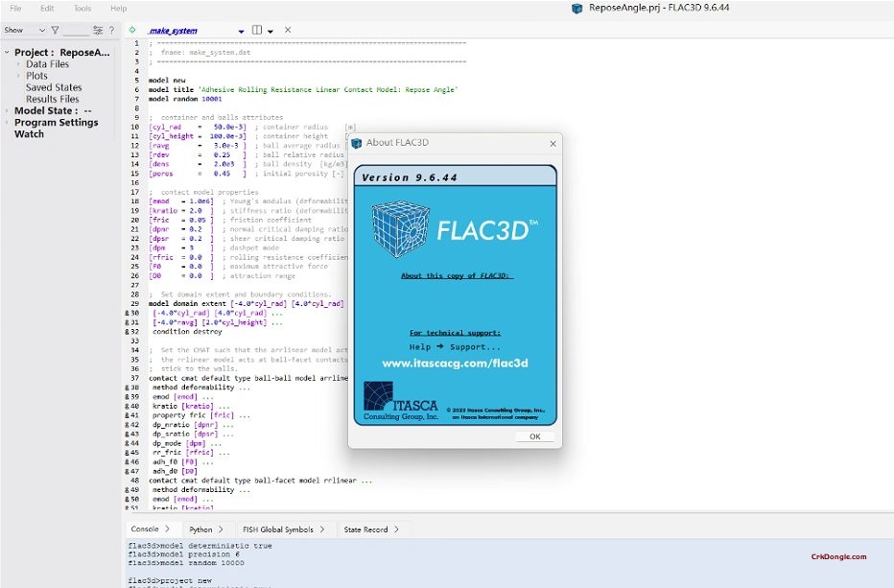Image resolution: width=894 pixels, height=588 pixels.
Task: Click line 10 [cyl_rad] variable
Action: 165,127
